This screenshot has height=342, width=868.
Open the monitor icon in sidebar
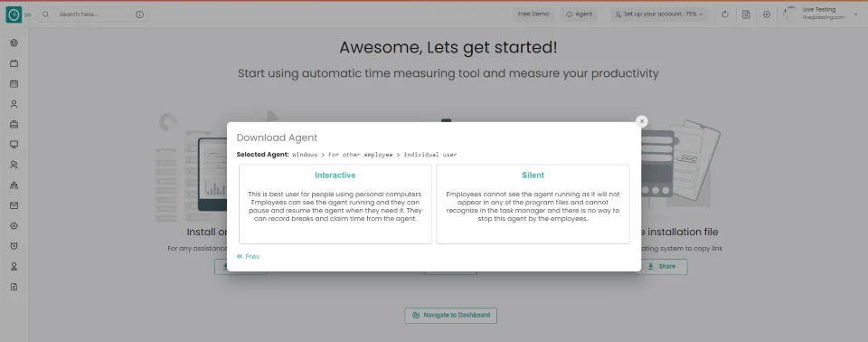14,145
